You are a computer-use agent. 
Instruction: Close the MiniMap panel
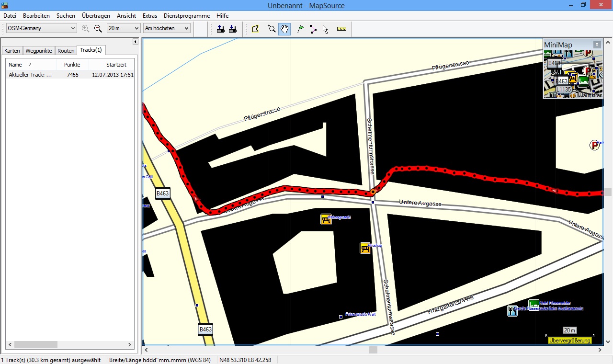click(x=597, y=45)
